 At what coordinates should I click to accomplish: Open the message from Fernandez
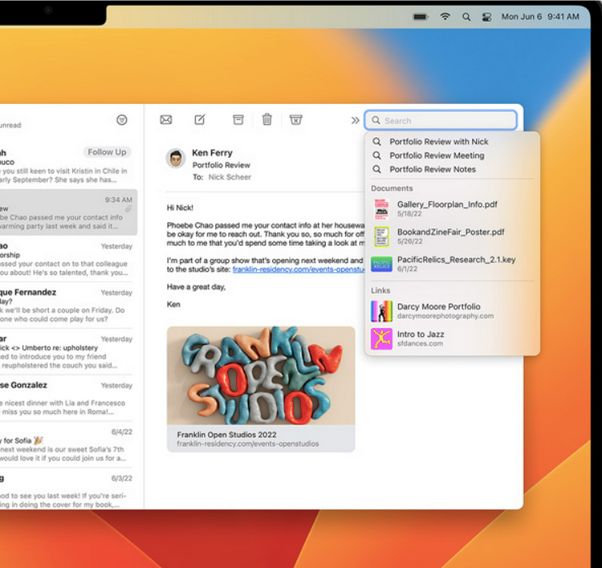pos(66,305)
